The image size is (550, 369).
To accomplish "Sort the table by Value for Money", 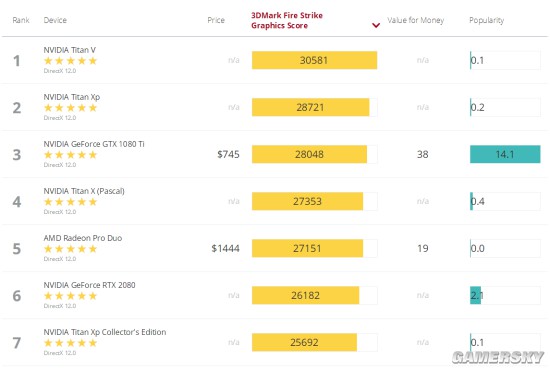I will pos(415,20).
